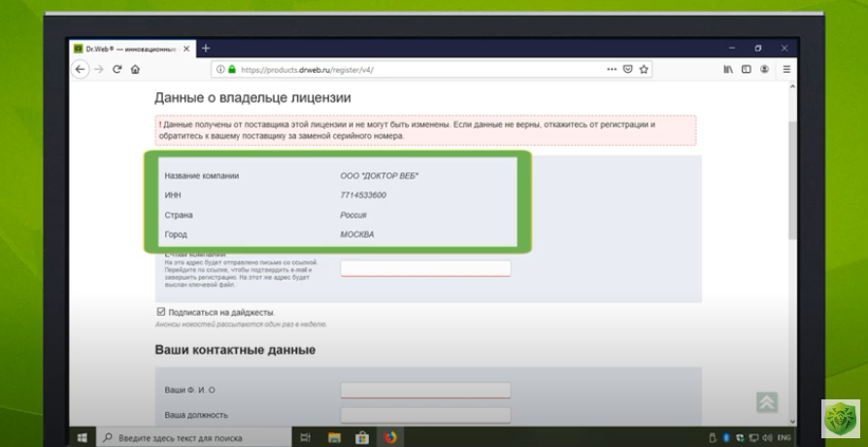The image size is (868, 447).
Task: Open the Firefox hamburger menu
Action: (786, 69)
